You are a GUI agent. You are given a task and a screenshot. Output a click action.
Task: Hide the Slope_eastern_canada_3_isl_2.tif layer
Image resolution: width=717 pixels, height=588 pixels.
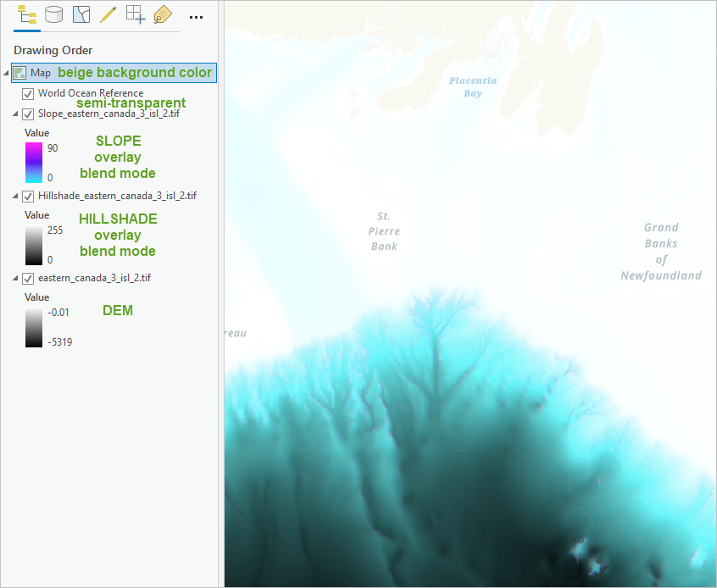(x=28, y=114)
